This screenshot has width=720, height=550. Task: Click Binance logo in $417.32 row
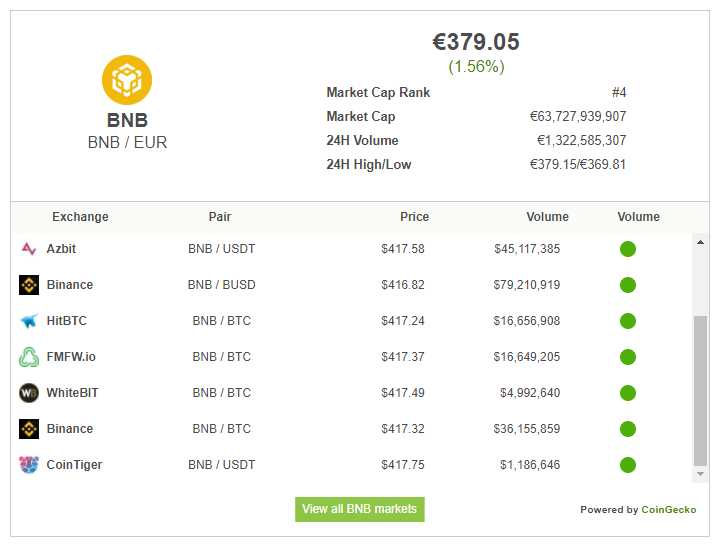point(29,429)
